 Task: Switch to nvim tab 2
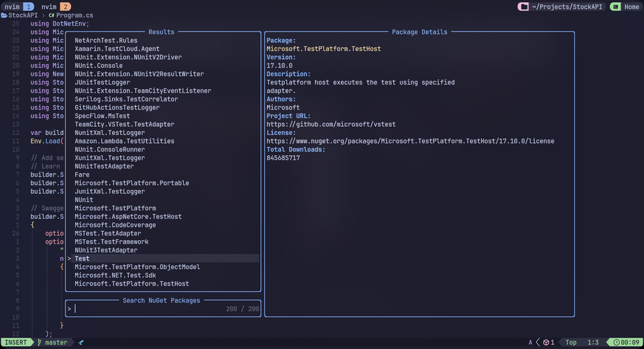coord(56,7)
